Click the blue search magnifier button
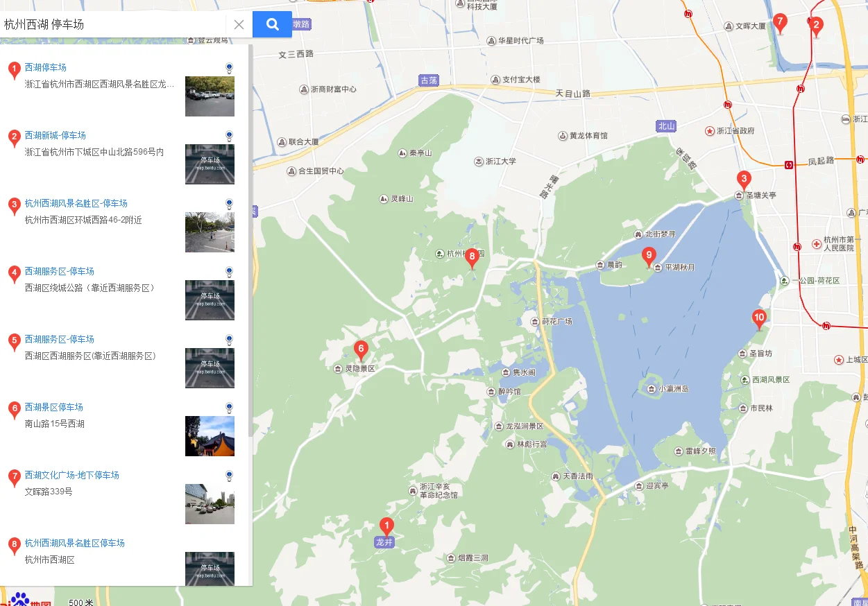Image resolution: width=868 pixels, height=606 pixels. click(272, 24)
